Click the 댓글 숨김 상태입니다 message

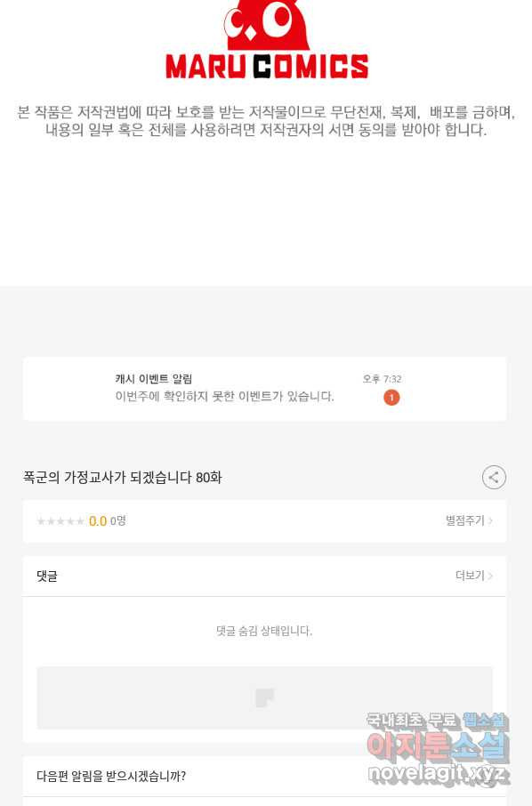(264, 631)
